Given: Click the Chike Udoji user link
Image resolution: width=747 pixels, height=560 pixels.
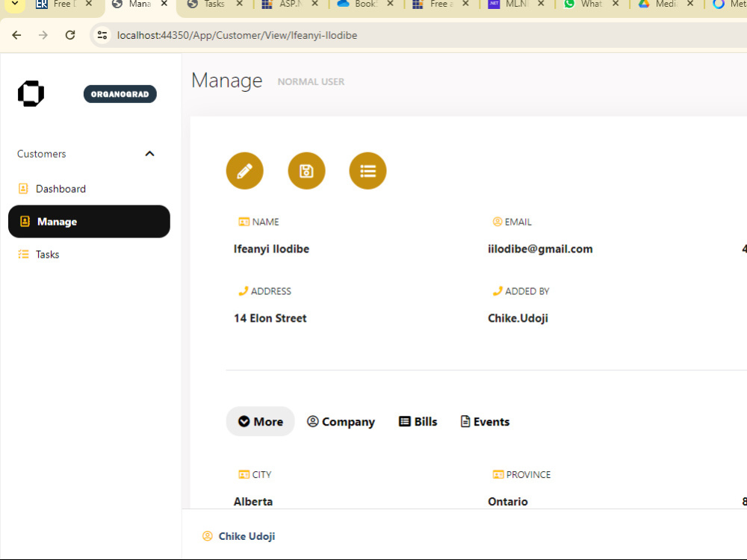Looking at the screenshot, I should pos(247,536).
